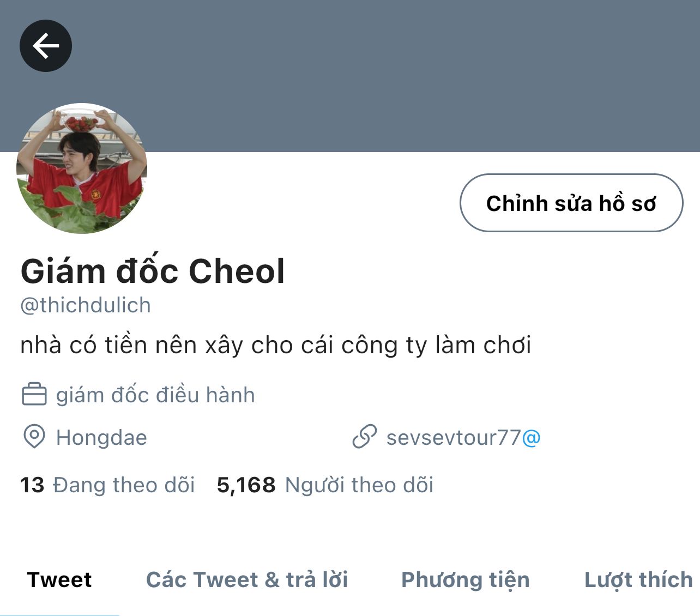The height and width of the screenshot is (616, 700).
Task: Click the Giám đốc Cheol display name
Action: 153,270
